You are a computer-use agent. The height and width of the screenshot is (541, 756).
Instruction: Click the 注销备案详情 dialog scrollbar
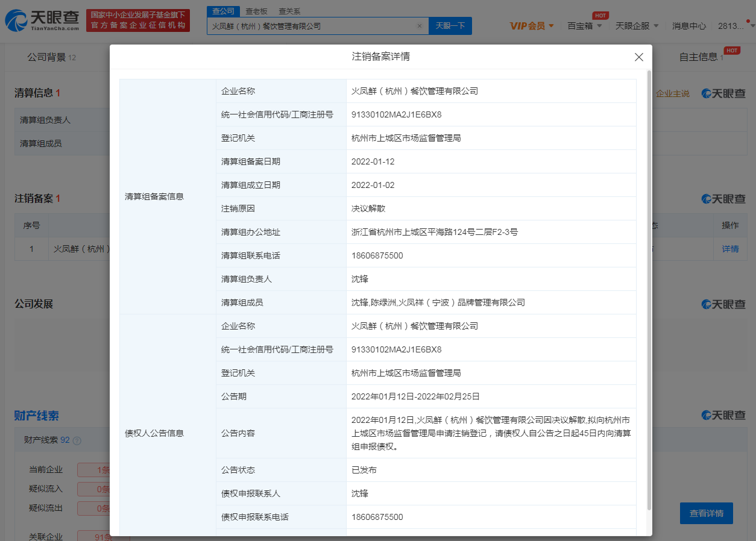point(649,289)
